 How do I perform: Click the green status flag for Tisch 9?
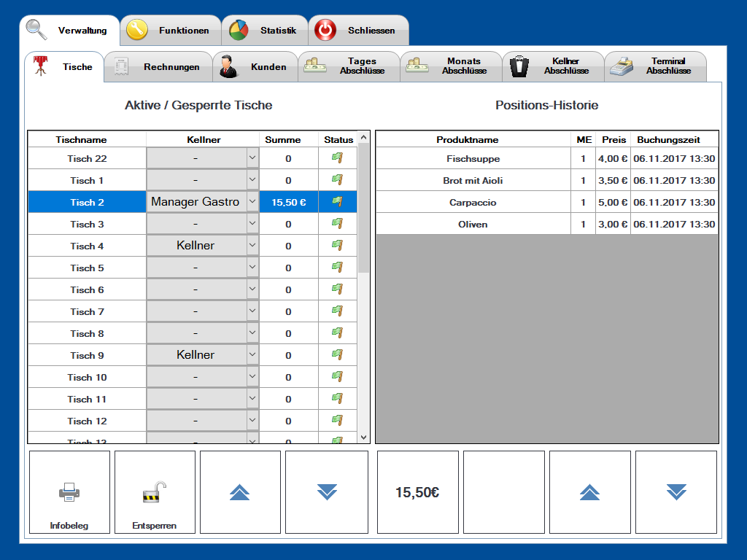pos(337,355)
